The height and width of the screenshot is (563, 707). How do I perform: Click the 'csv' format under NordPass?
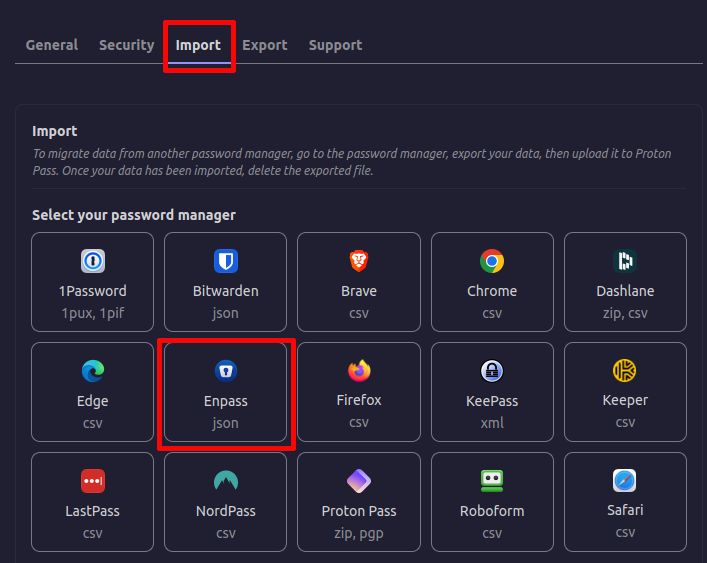225,533
